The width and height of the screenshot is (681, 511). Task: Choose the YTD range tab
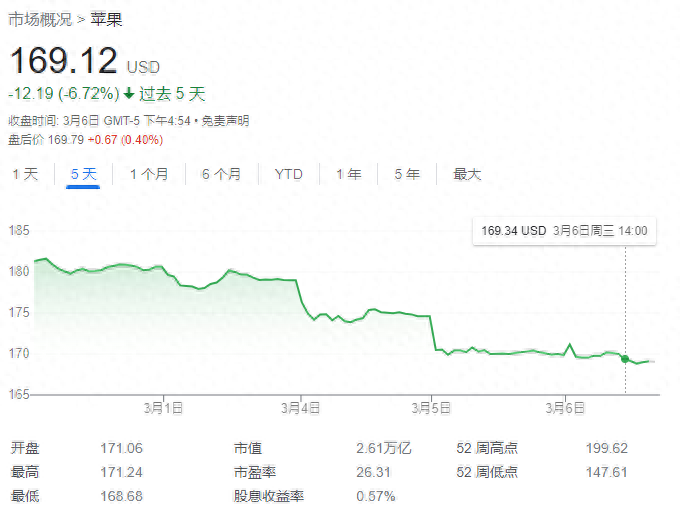pyautogui.click(x=288, y=174)
